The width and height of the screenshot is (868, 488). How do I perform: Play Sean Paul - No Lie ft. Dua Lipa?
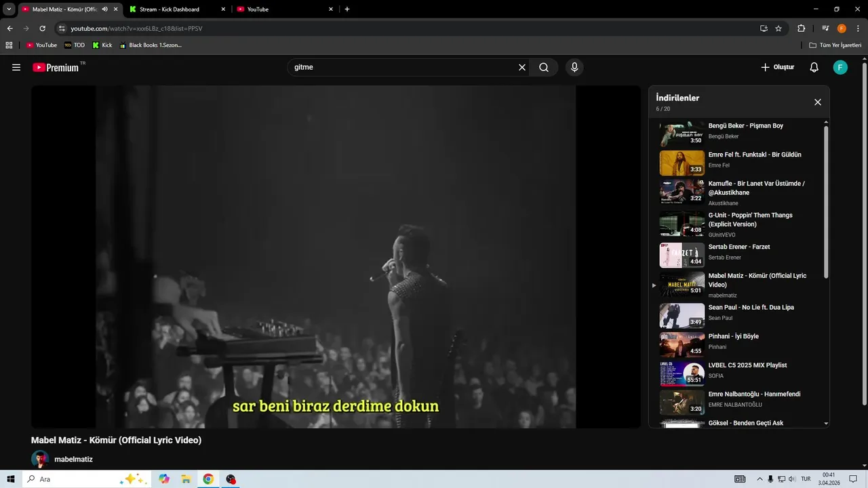tap(739, 315)
